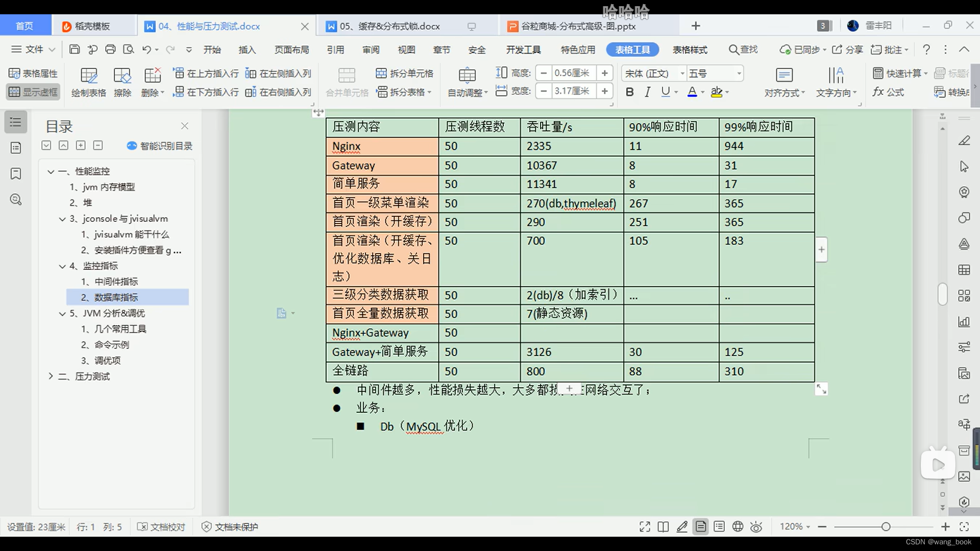
Task: Toggle the outline view mode button in status bar
Action: [x=719, y=527]
